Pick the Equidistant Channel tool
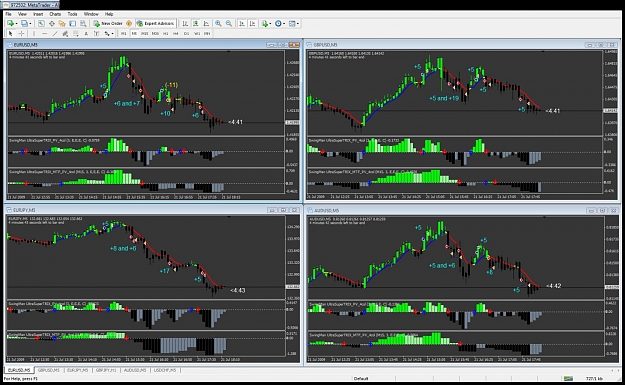The height and width of the screenshot is (385, 625). pos(65,33)
